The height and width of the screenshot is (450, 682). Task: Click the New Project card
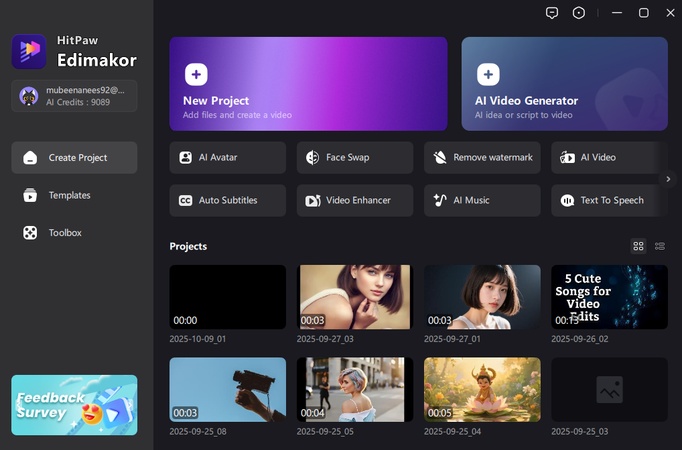[308, 84]
